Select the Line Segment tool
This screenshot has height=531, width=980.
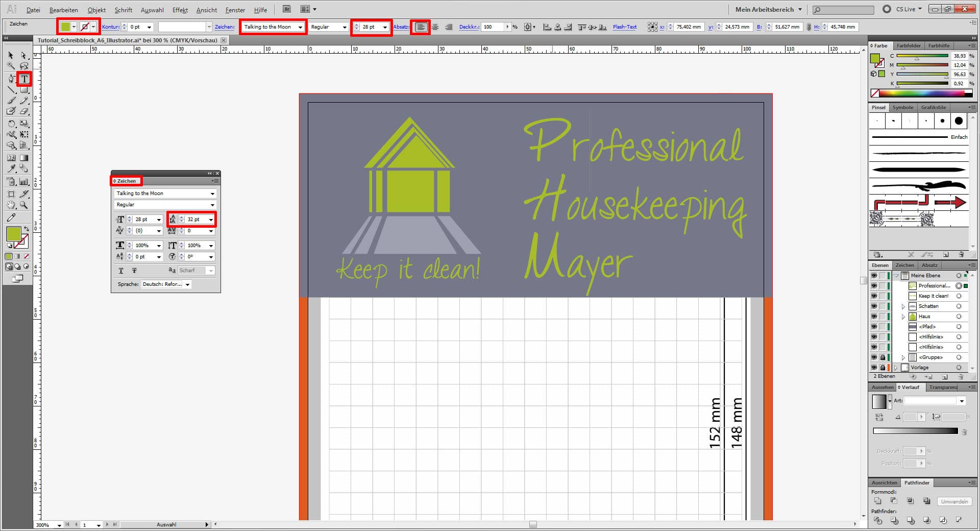[11, 90]
